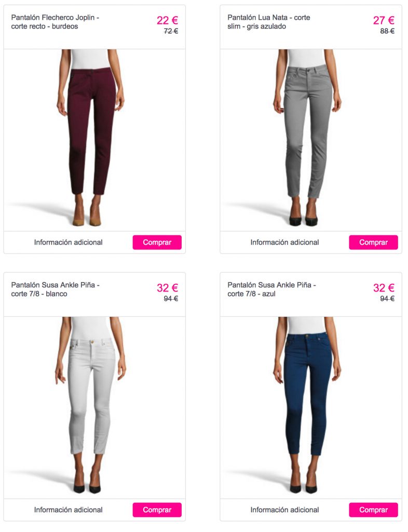Buy the grey Lua Nata pants
The height and width of the screenshot is (532, 408).
pyautogui.click(x=373, y=242)
